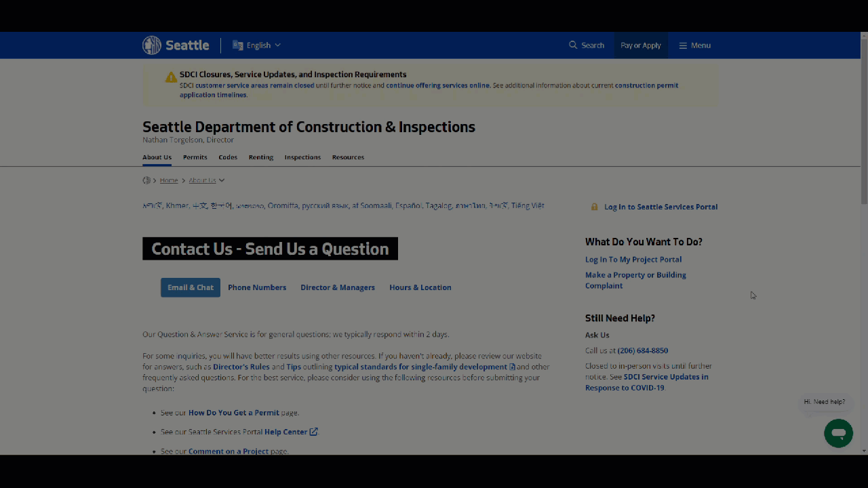This screenshot has height=488, width=868.
Task: Open customer service areas remain closed link
Action: coord(255,85)
